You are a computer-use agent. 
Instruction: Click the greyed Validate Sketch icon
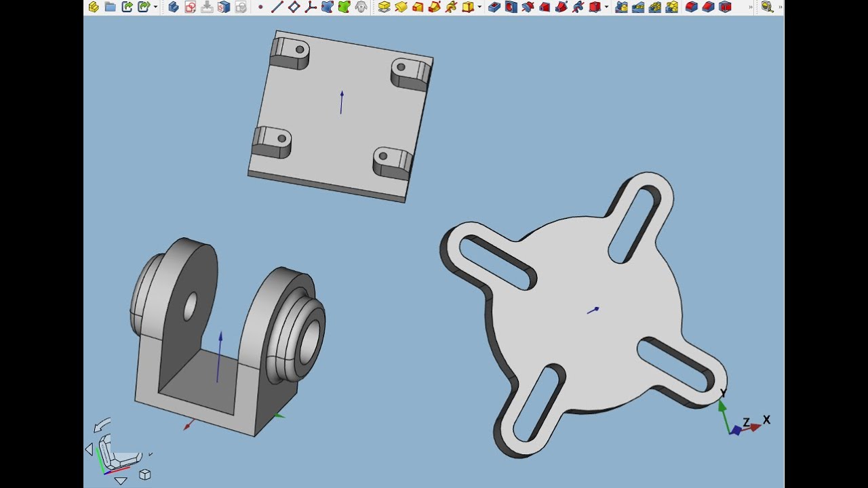tap(241, 7)
